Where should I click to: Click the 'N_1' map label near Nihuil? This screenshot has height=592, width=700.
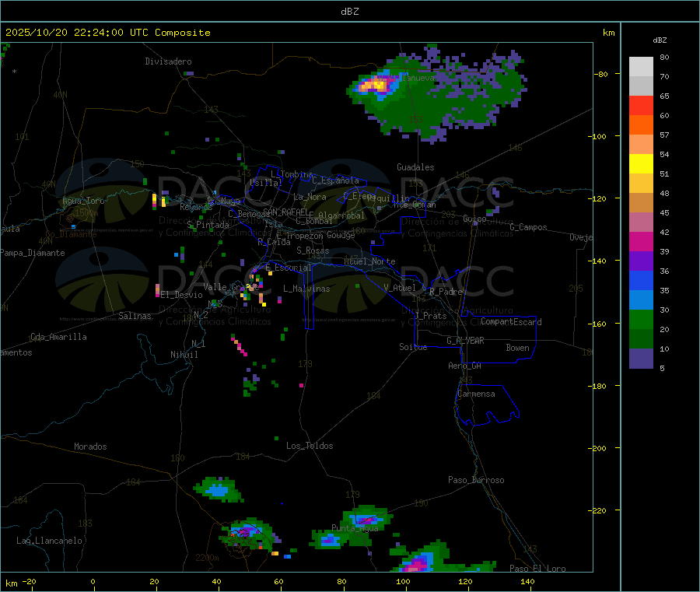coord(198,343)
